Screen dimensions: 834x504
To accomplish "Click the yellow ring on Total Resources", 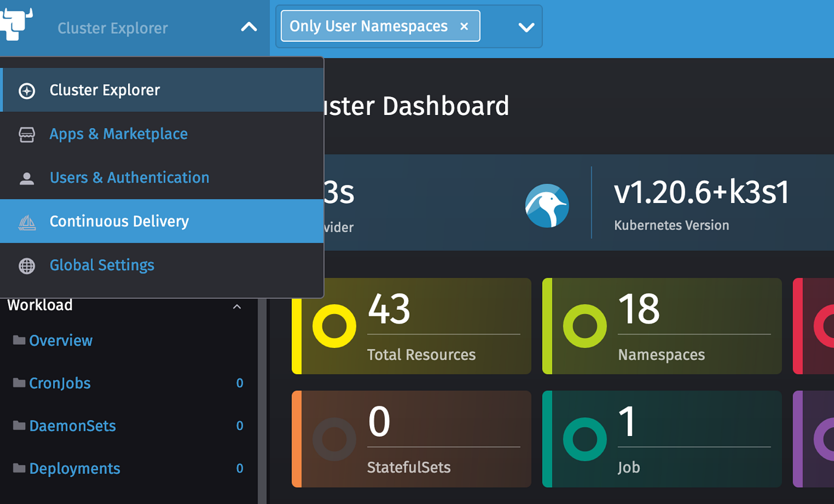I will pyautogui.click(x=334, y=326).
